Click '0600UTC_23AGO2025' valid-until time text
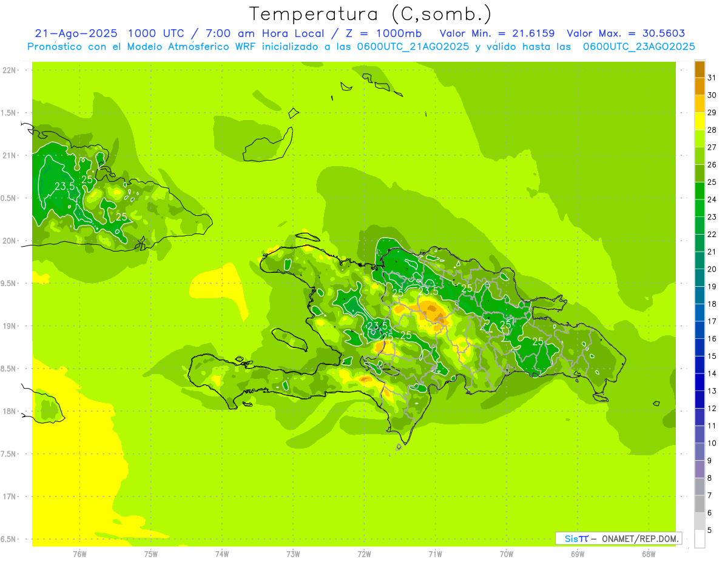 click(x=639, y=47)
